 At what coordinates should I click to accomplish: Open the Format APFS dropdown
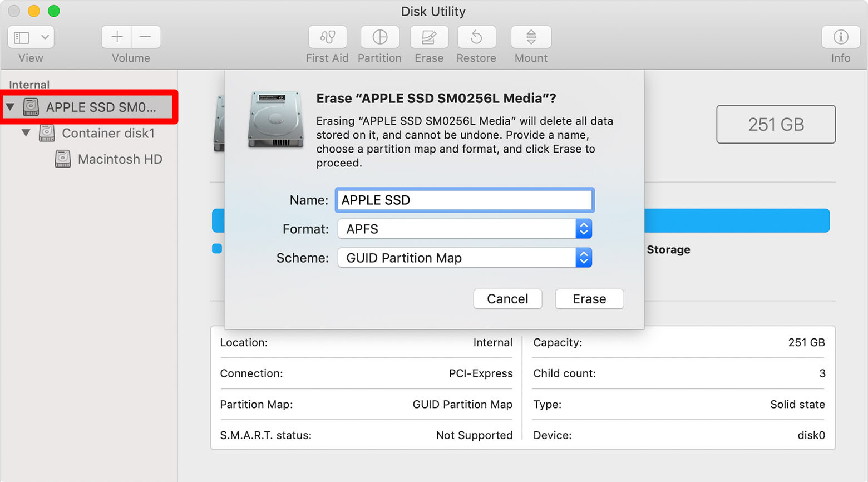[465, 229]
